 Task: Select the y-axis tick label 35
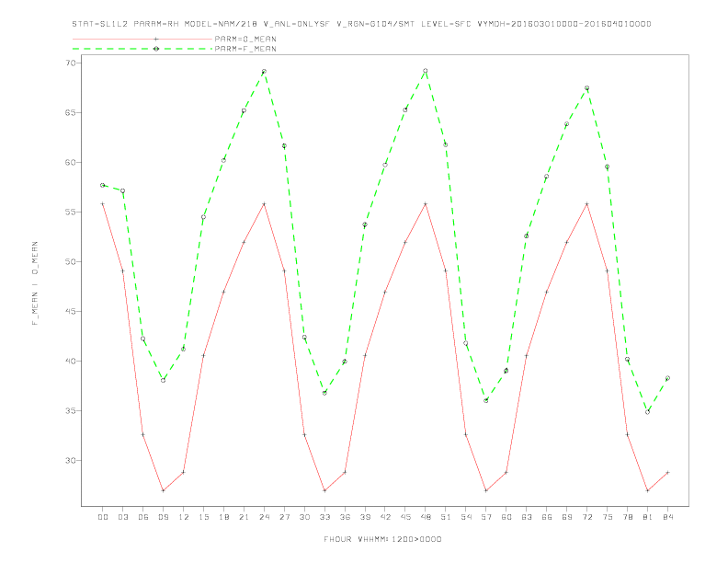[72, 410]
